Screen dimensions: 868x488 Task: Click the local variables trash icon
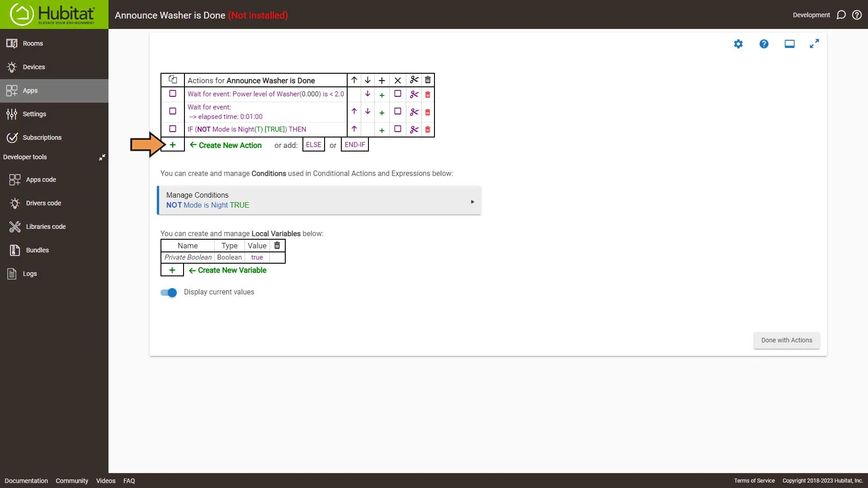[x=277, y=245]
